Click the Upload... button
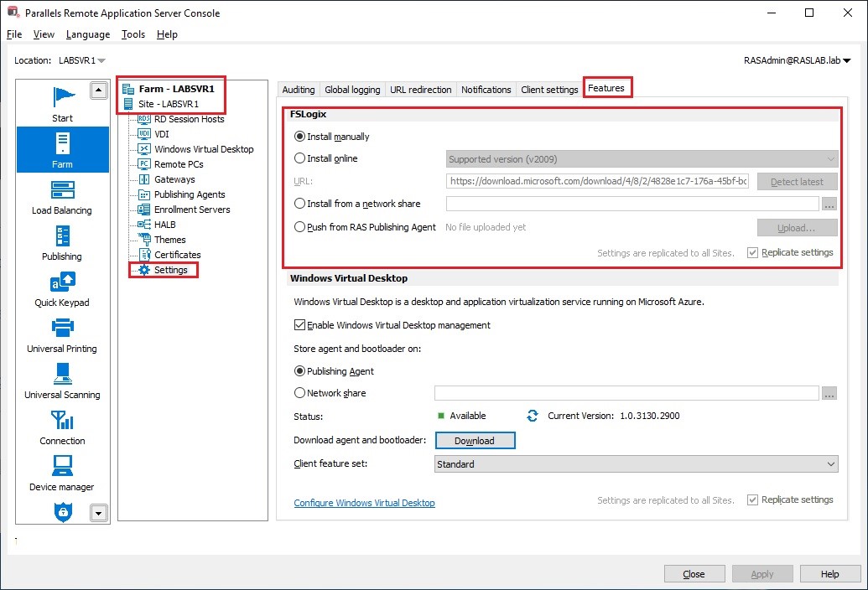 797,228
